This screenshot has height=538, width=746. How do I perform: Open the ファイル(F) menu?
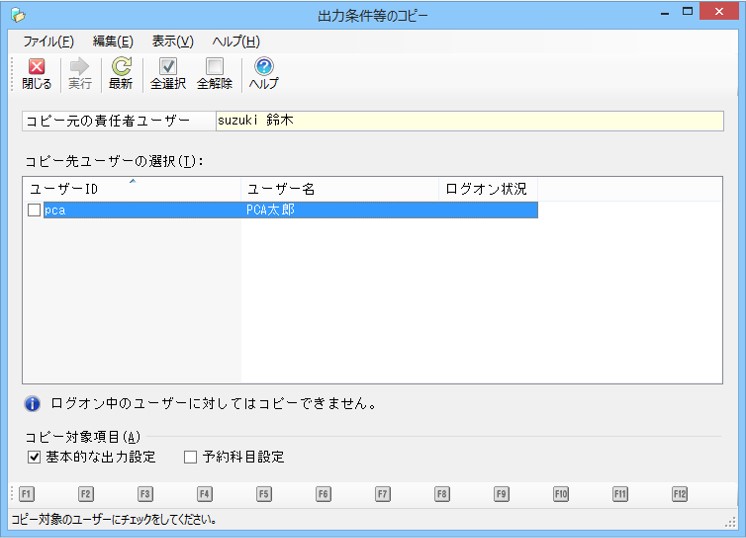pos(48,41)
